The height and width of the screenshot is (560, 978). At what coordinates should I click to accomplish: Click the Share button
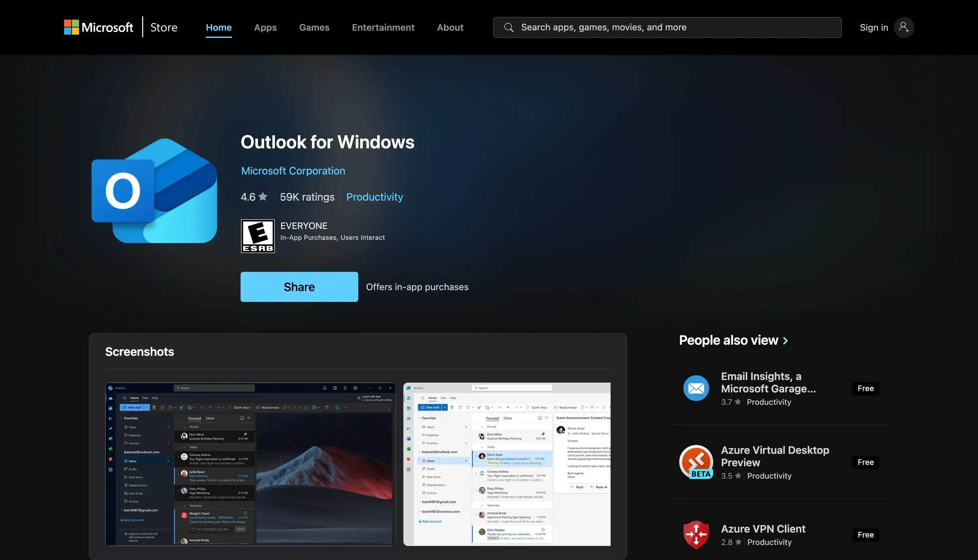click(x=299, y=287)
